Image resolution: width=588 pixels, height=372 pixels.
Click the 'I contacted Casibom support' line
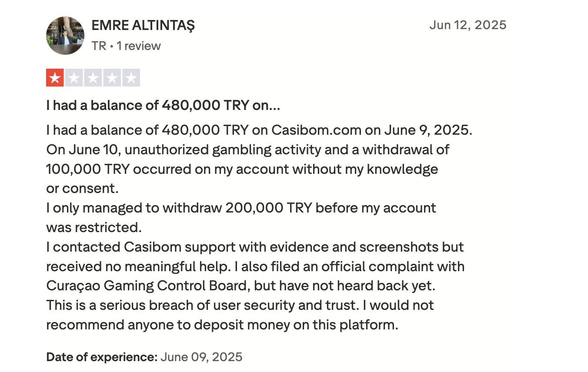point(255,247)
